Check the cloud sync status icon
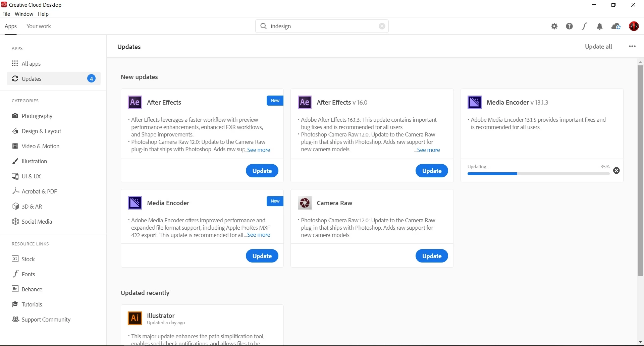 coord(616,26)
